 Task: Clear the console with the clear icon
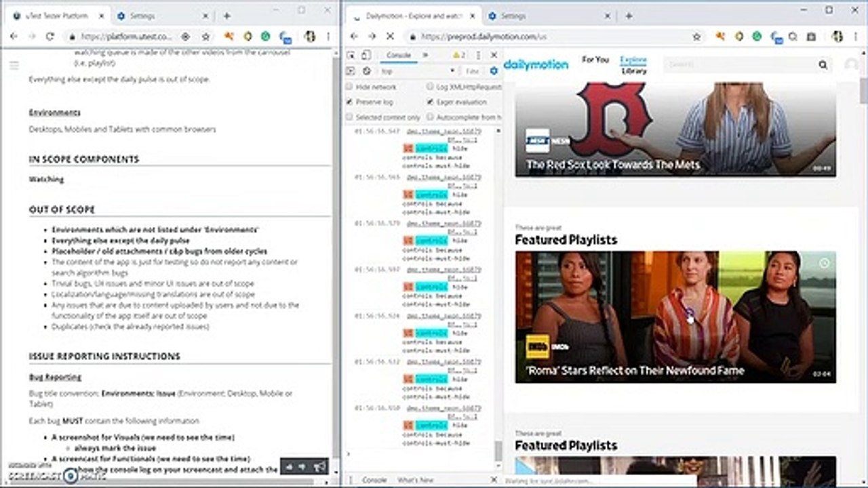click(366, 70)
